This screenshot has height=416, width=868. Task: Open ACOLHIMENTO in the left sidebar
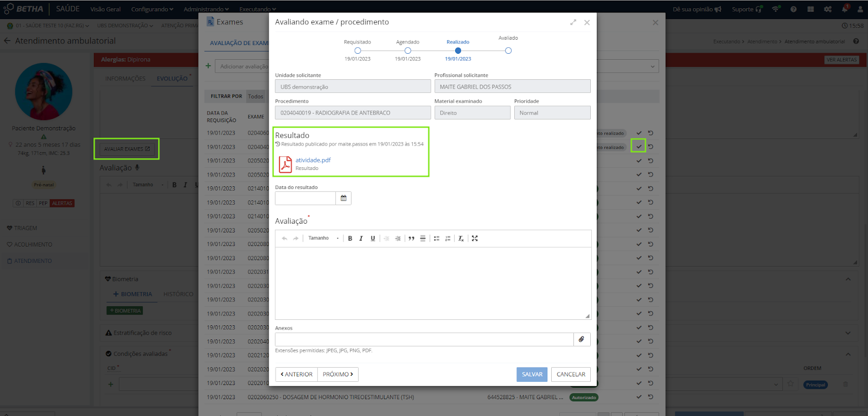30,244
